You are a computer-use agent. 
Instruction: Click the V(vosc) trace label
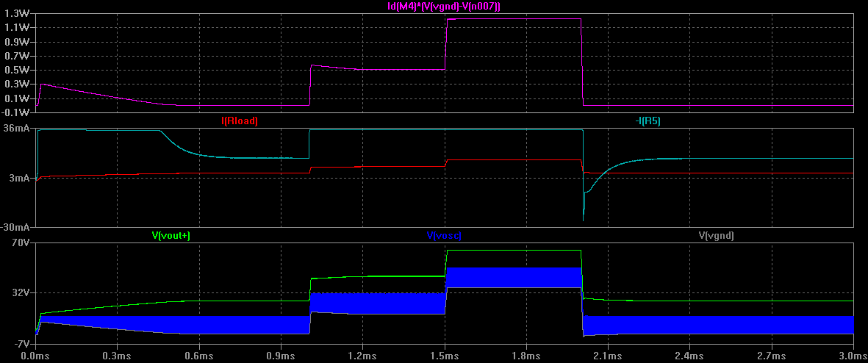coord(444,235)
